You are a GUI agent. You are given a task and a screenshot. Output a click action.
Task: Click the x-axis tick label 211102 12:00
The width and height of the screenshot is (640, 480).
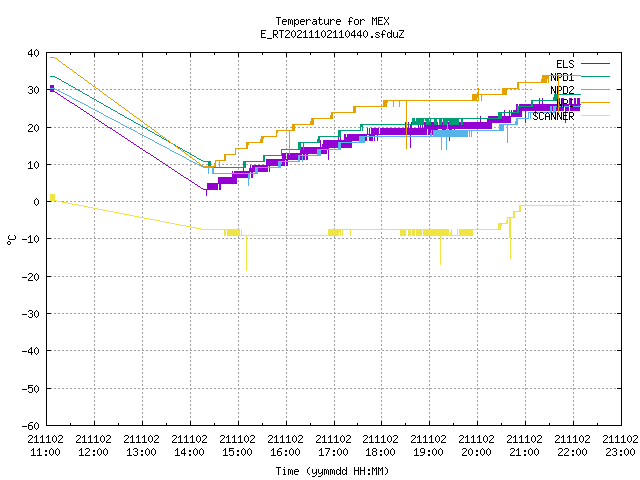pyautogui.click(x=93, y=446)
